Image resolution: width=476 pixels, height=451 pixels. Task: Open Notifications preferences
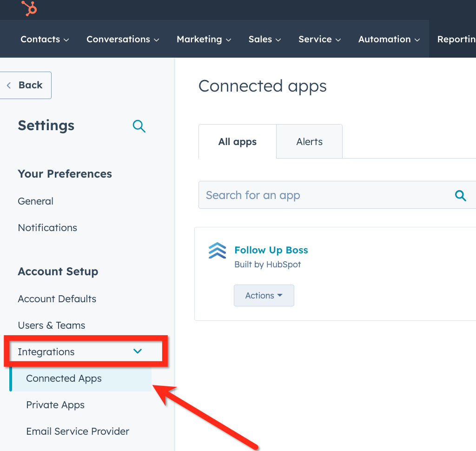click(47, 227)
